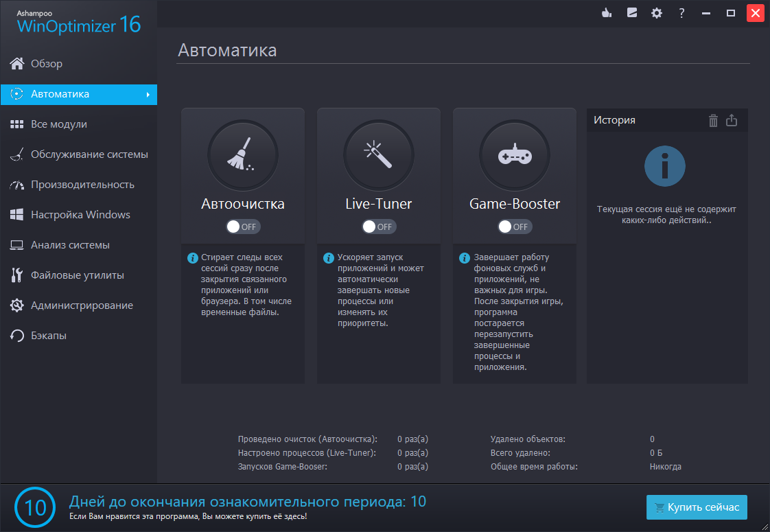
Task: Click 'Удалено объектов' statistic label
Action: click(x=528, y=439)
